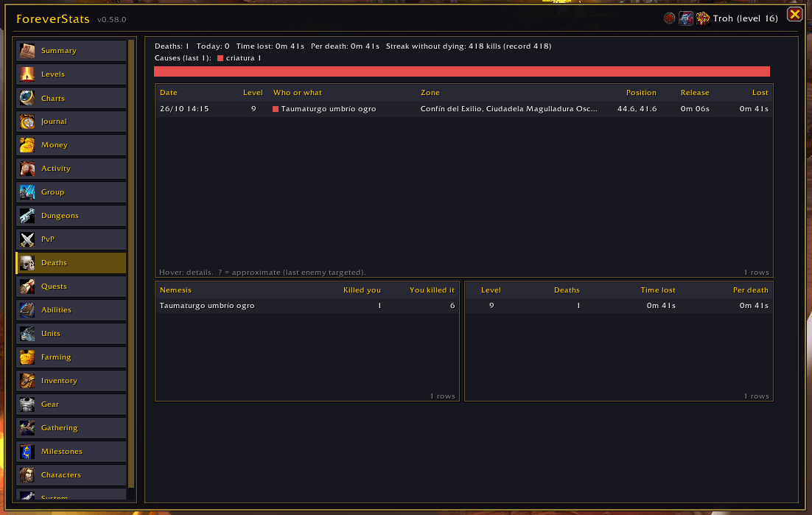
Task: Click the Summary scroll icon in sidebar
Action: pos(27,51)
